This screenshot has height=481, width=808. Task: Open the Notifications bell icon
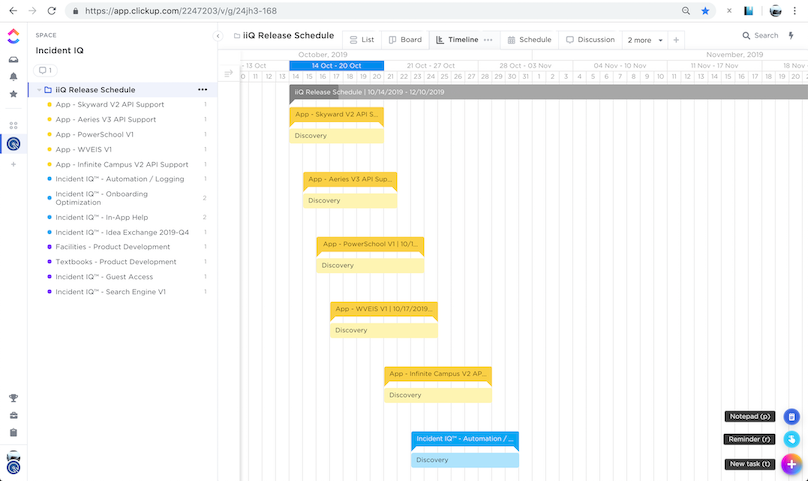click(13, 77)
